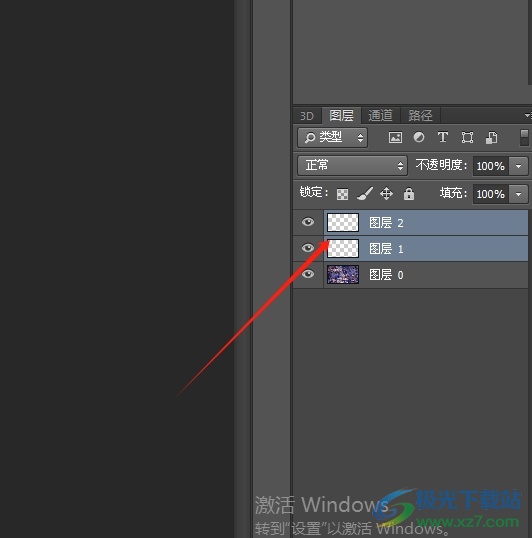Click the 填充 label
This screenshot has width=532, height=538.
click(x=453, y=193)
